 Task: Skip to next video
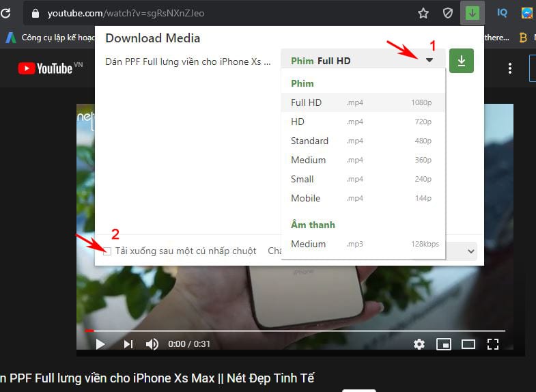pos(128,344)
